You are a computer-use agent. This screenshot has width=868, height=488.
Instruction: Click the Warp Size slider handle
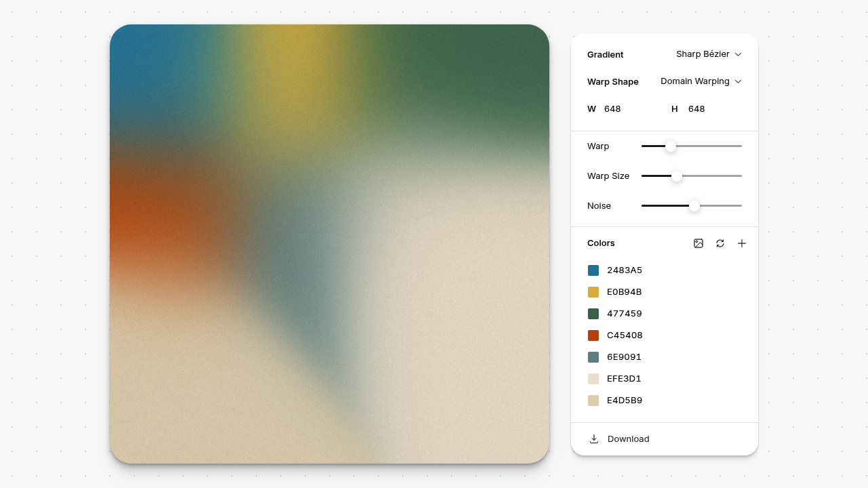pos(676,176)
